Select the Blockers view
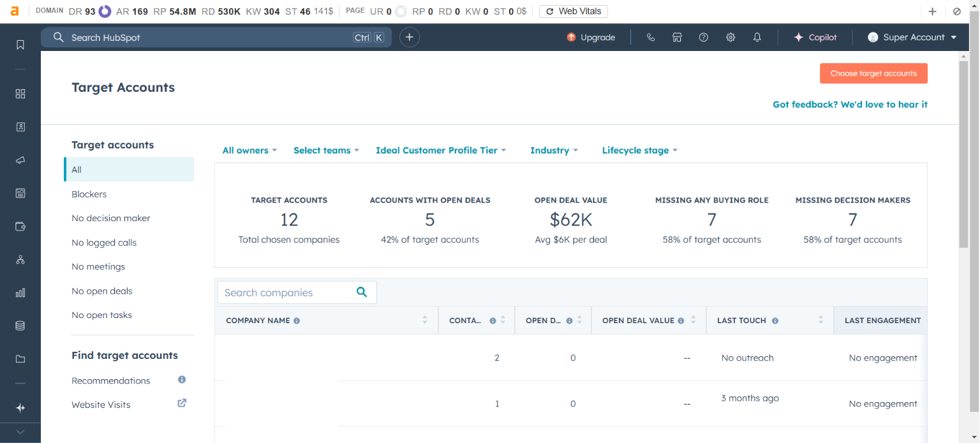Viewport: 980px width, 443px height. click(x=89, y=194)
